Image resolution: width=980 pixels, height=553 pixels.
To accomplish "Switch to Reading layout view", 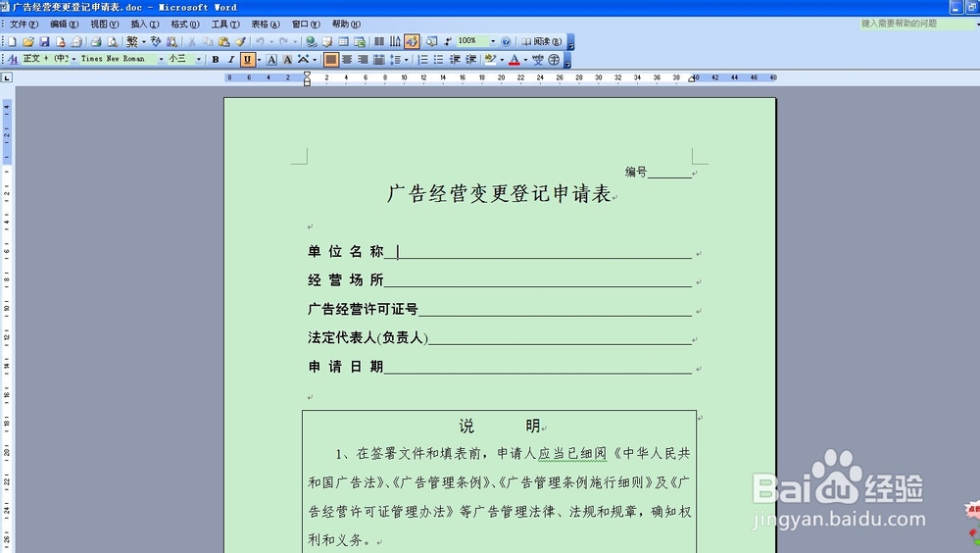I will point(541,41).
